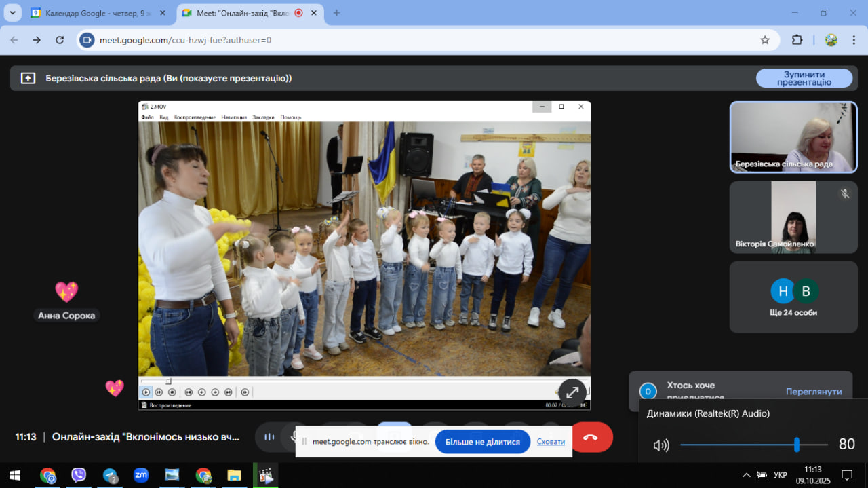The height and width of the screenshot is (488, 868).
Task: Expand shared presentation to fullscreen
Action: click(x=572, y=392)
